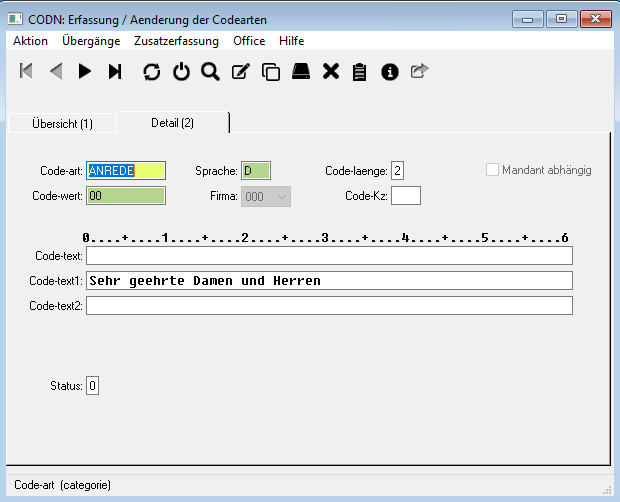Click the refresh icon in toolbar
620x502 pixels.
point(151,71)
